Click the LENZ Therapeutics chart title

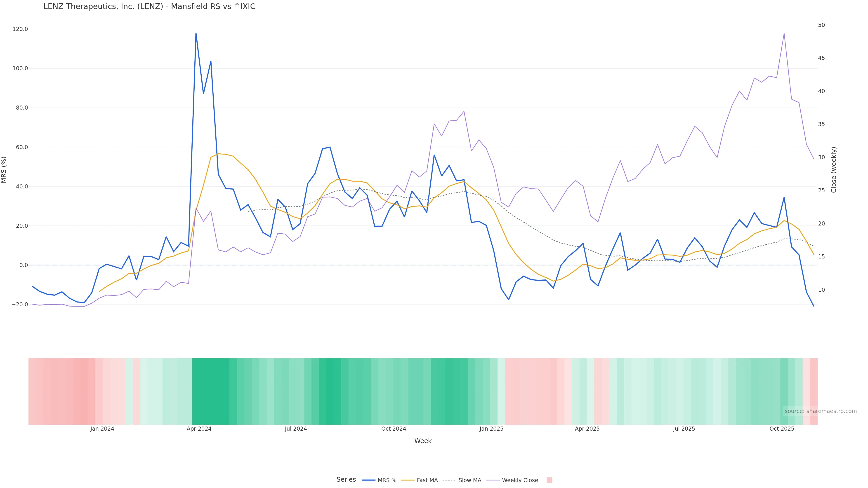[x=149, y=7]
